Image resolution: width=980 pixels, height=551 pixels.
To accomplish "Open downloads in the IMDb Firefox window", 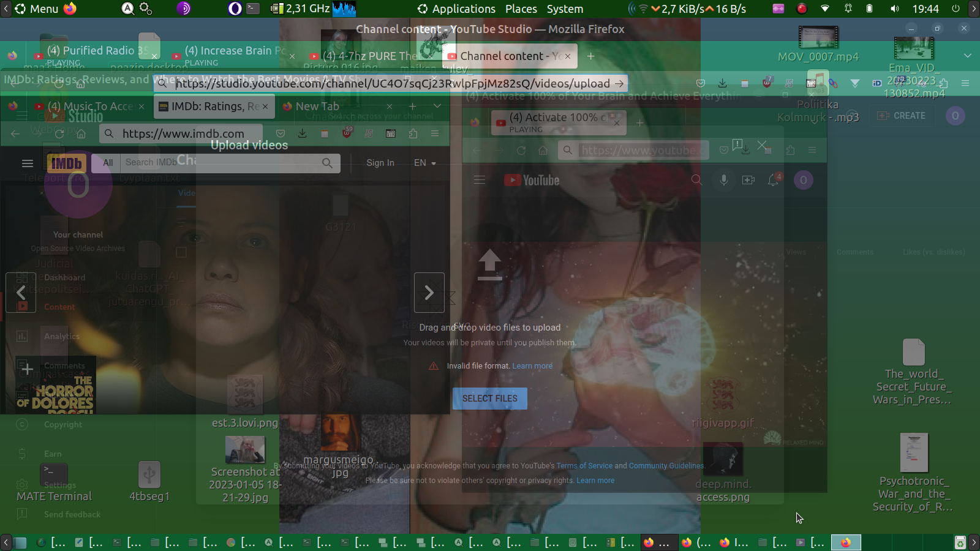I will pyautogui.click(x=303, y=133).
